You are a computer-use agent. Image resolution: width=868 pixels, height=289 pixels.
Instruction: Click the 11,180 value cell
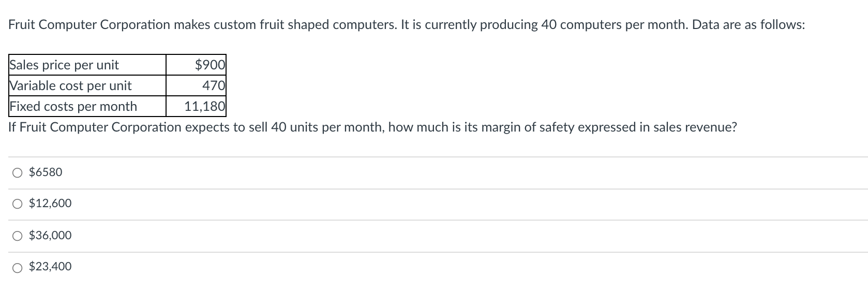[x=196, y=106]
